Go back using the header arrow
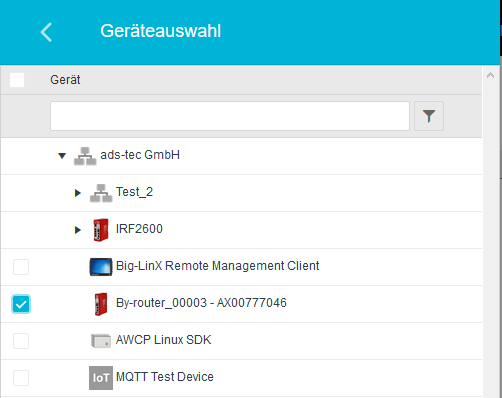This screenshot has width=502, height=398. point(46,32)
